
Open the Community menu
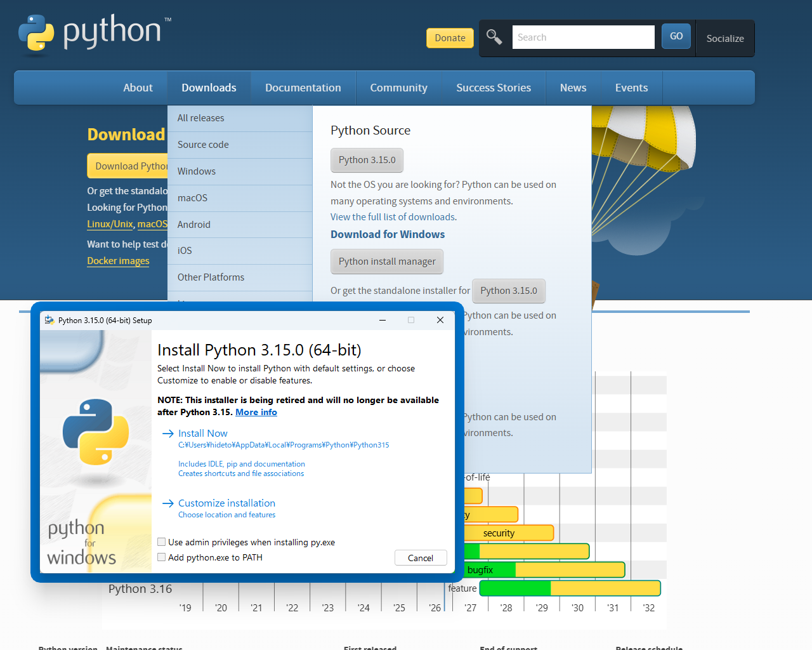(398, 88)
